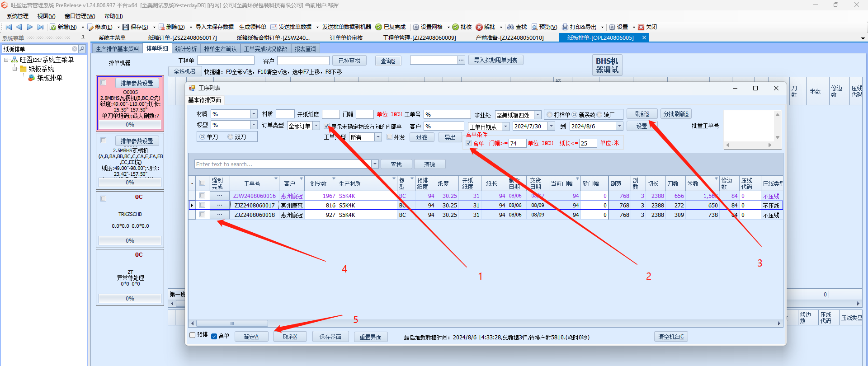Enable the 外发 checkbox
The image size is (868, 366).
[x=390, y=137]
